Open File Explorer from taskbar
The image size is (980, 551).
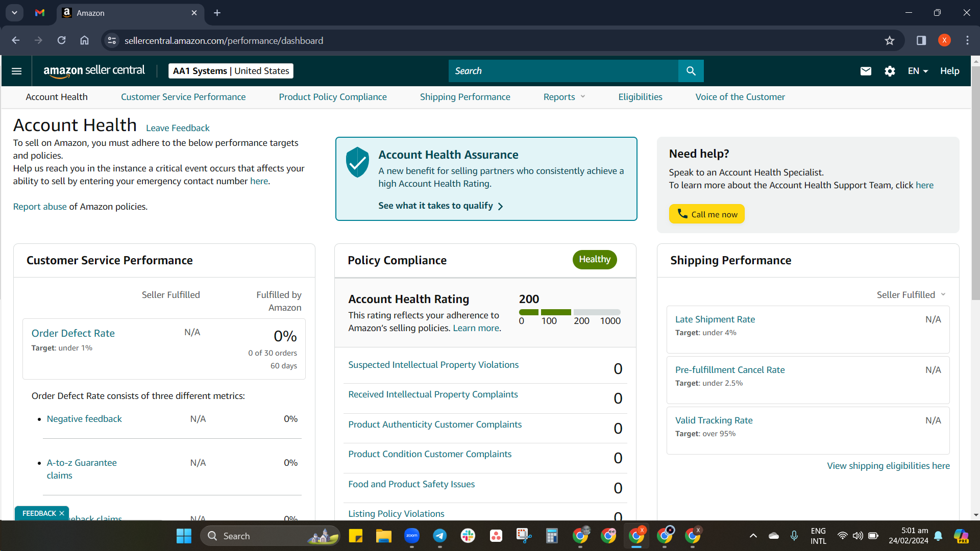pyautogui.click(x=383, y=536)
